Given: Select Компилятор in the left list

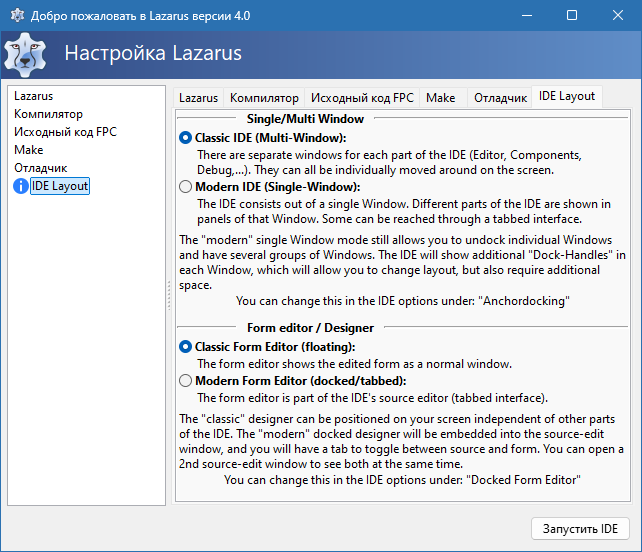Looking at the screenshot, I should coord(48,114).
